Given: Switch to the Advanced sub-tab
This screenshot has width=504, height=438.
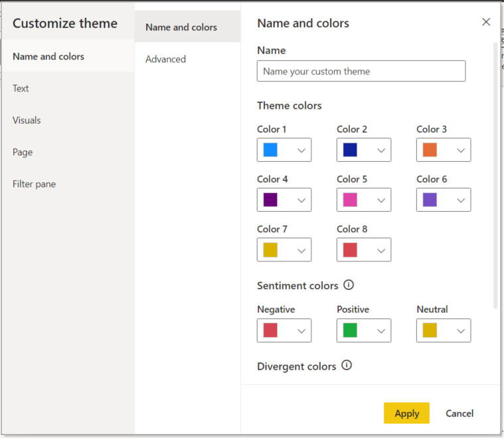Looking at the screenshot, I should click(187, 59).
